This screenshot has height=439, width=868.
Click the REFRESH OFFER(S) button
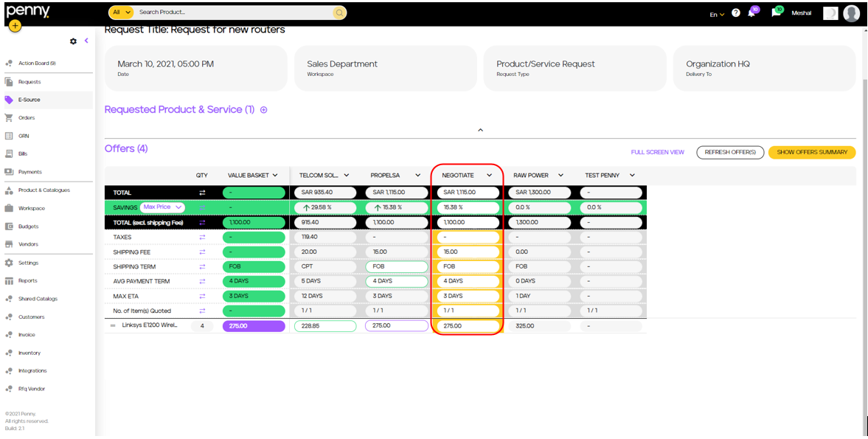pyautogui.click(x=730, y=152)
